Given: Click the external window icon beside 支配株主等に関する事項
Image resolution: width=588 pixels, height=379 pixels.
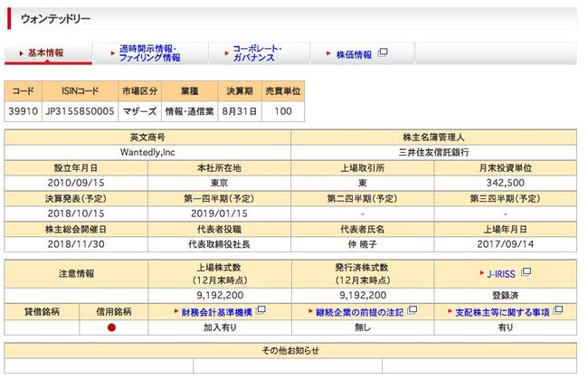Looking at the screenshot, I should (558, 310).
